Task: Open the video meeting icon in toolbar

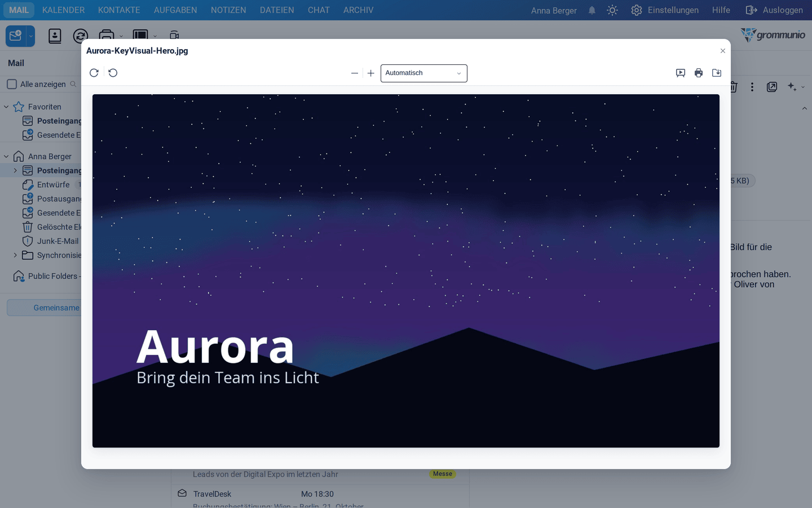Action: point(174,36)
